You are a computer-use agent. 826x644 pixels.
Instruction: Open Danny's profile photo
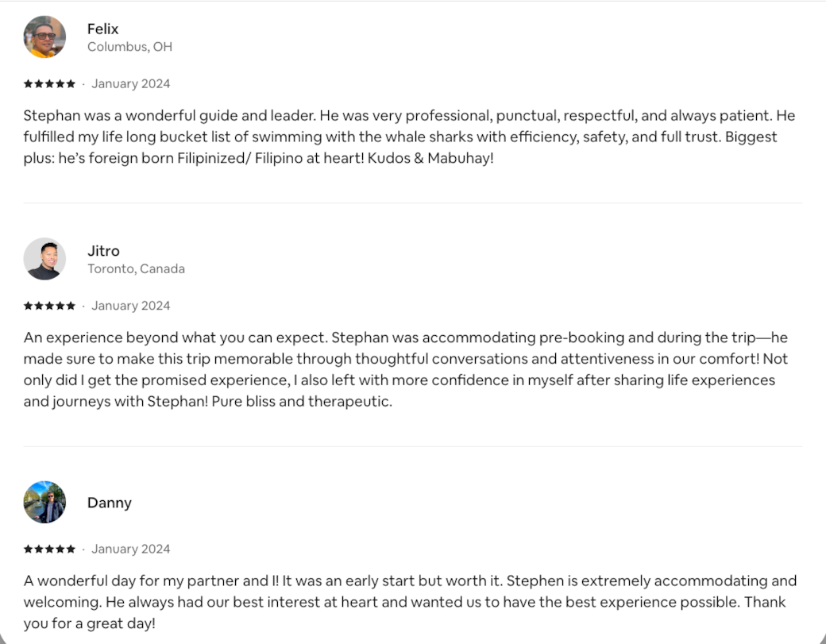click(x=44, y=502)
